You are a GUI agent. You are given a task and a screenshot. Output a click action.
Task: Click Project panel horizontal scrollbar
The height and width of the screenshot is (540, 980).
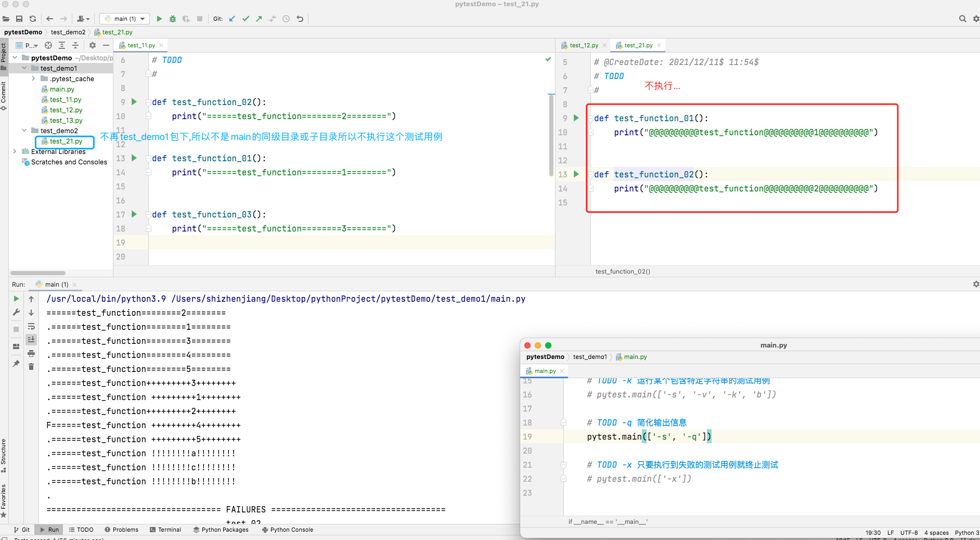coord(38,273)
